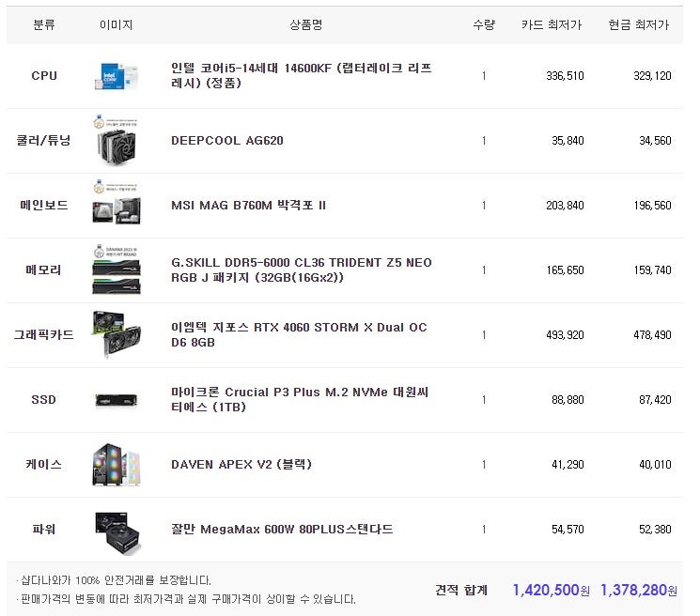The image size is (700, 616).
Task: Click total cash price 1,378,280원
Action: (638, 590)
